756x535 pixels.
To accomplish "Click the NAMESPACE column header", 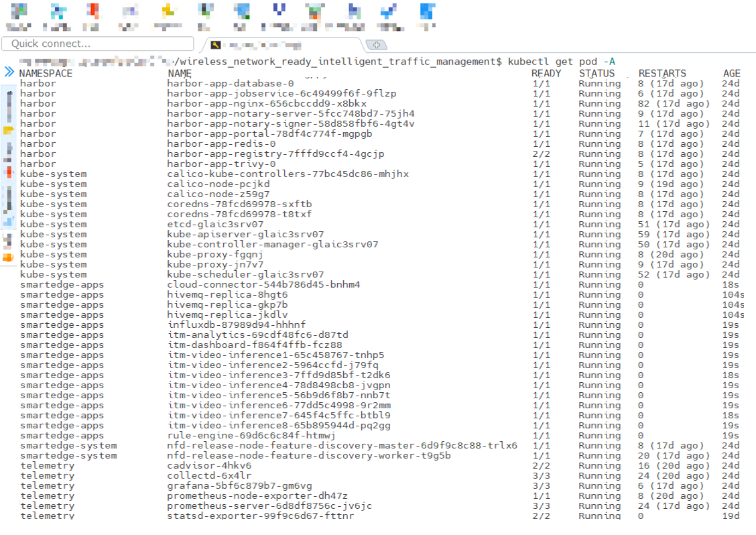I will (46, 73).
